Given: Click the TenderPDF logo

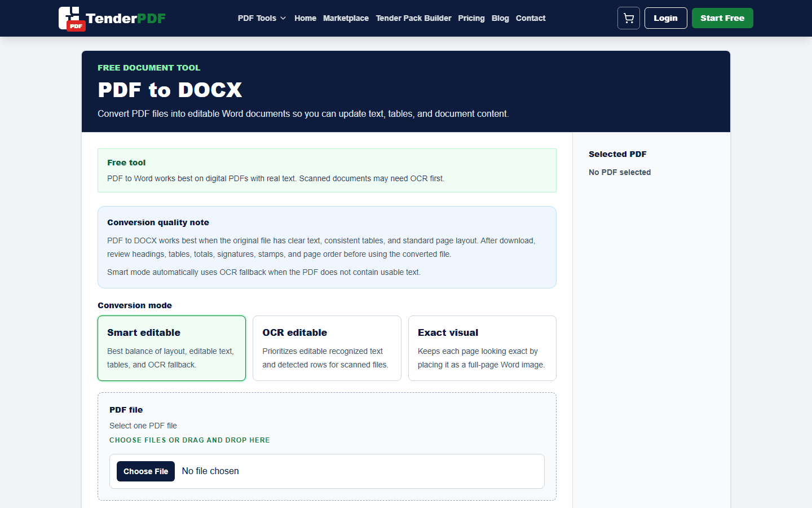Looking at the screenshot, I should (x=112, y=19).
